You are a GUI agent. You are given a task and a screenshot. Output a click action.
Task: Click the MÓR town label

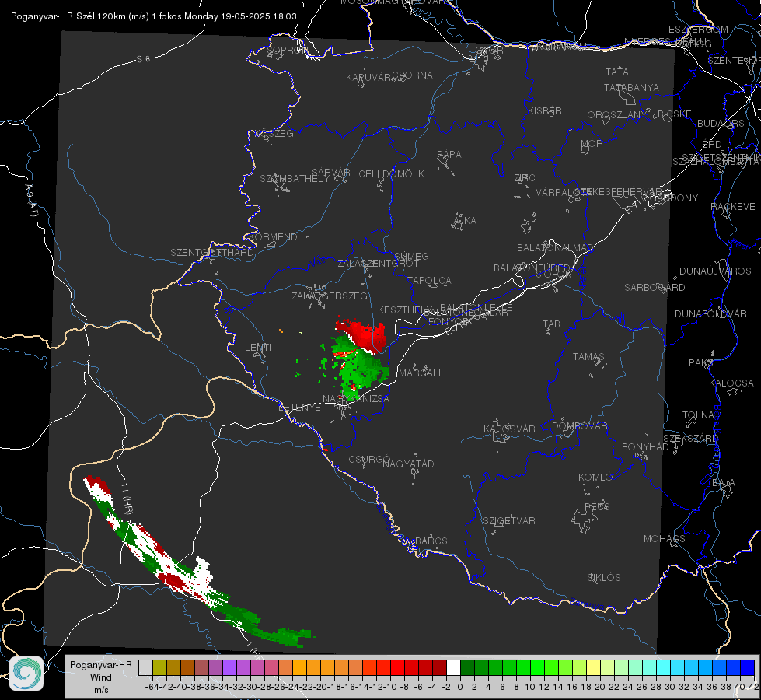592,144
